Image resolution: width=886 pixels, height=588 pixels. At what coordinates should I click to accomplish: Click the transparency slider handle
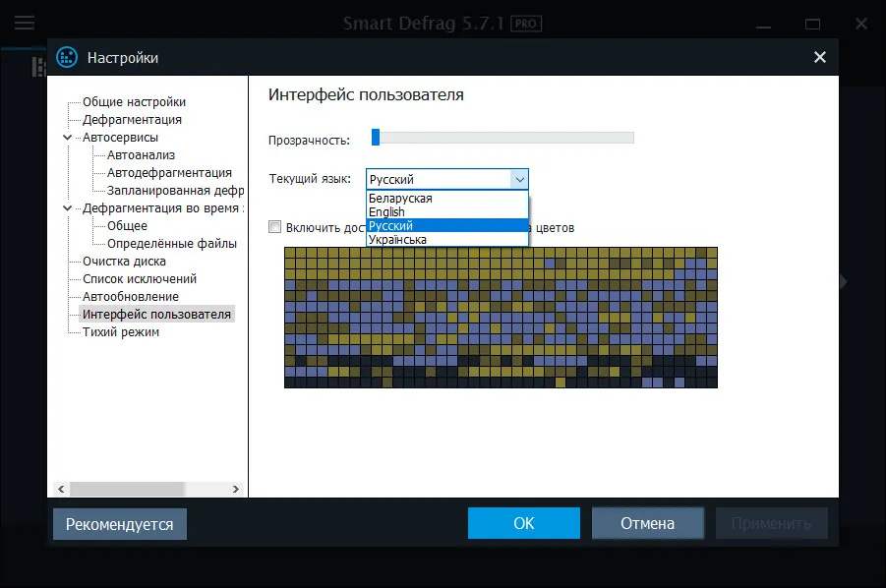(376, 138)
